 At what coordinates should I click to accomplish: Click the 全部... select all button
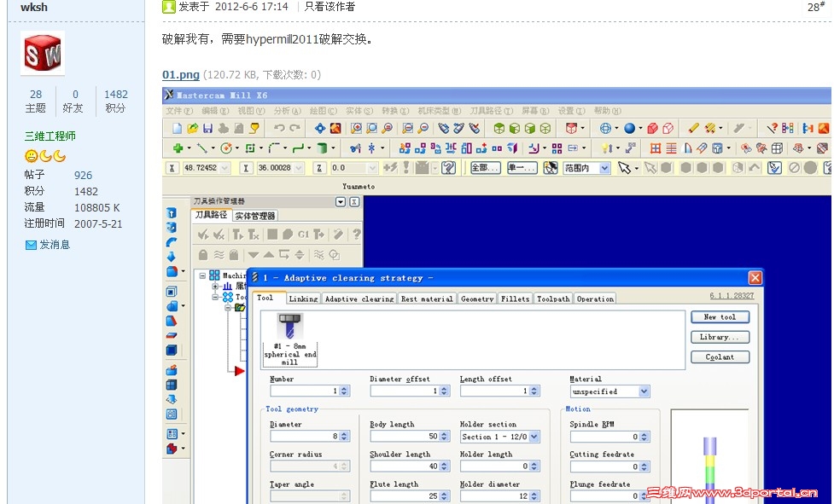tap(485, 168)
